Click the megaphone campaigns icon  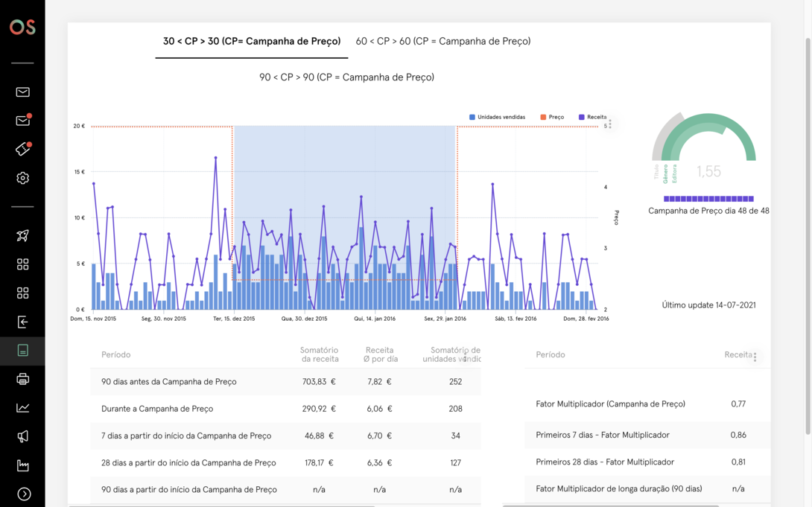pyautogui.click(x=22, y=436)
